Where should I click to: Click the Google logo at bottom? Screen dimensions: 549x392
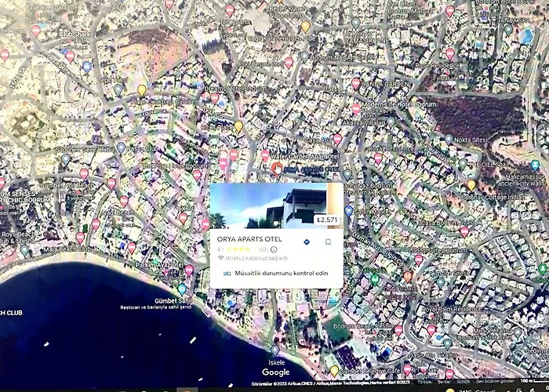tap(275, 372)
